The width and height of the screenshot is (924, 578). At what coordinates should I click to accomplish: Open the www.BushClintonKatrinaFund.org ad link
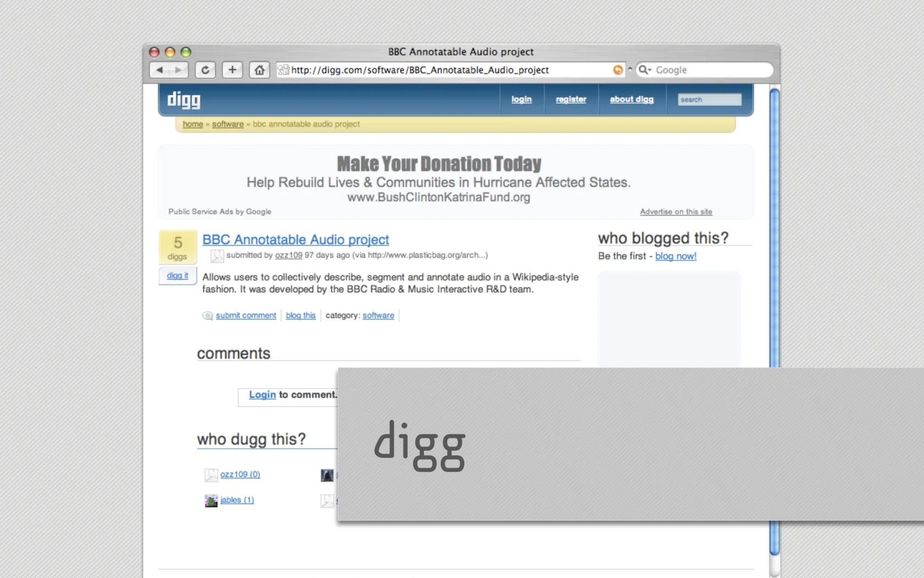point(439,197)
